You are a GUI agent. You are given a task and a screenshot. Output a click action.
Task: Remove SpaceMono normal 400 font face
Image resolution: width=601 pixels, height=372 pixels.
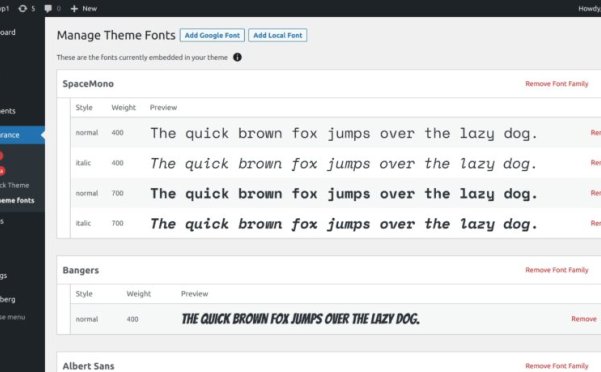[596, 133]
